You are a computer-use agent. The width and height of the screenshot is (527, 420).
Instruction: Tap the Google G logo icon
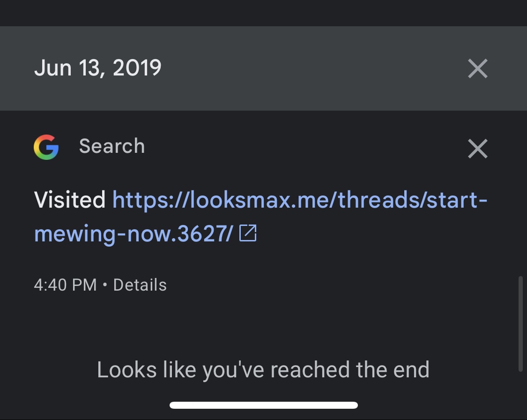(46, 147)
